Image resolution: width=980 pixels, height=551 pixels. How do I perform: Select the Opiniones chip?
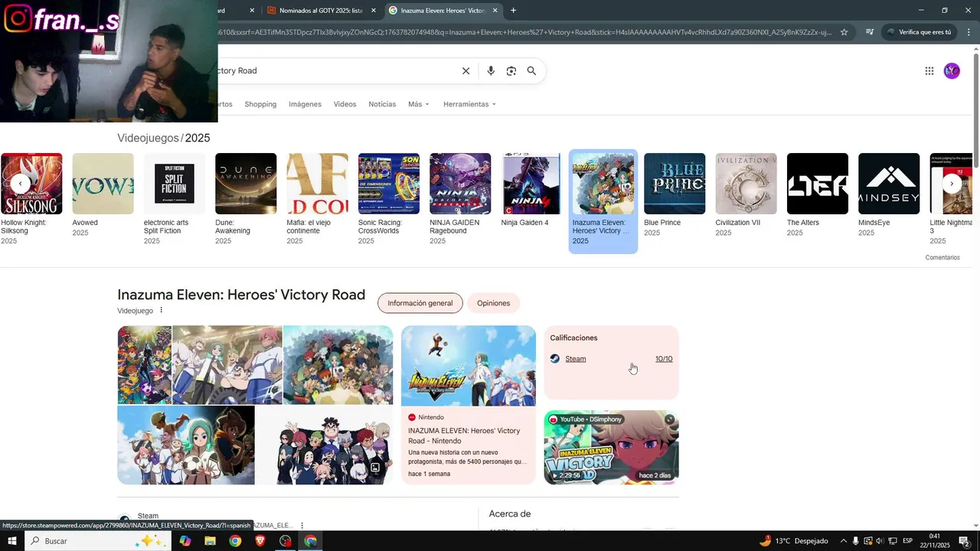point(493,303)
